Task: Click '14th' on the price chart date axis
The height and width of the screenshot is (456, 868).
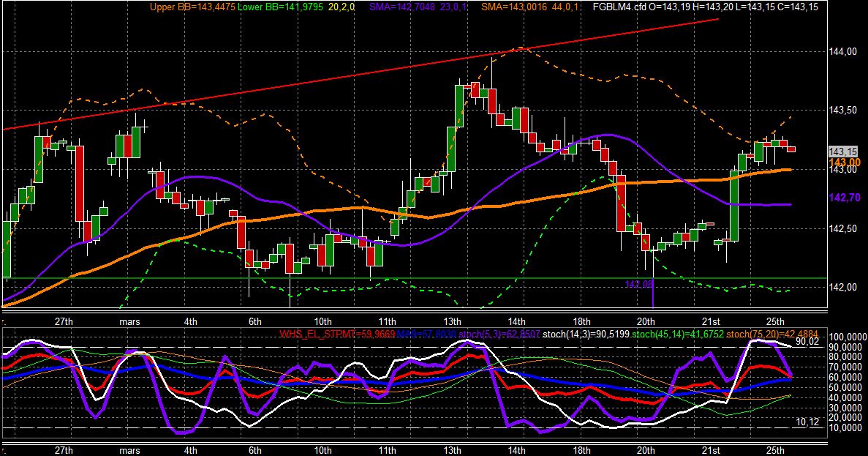Action: pyautogui.click(x=516, y=321)
